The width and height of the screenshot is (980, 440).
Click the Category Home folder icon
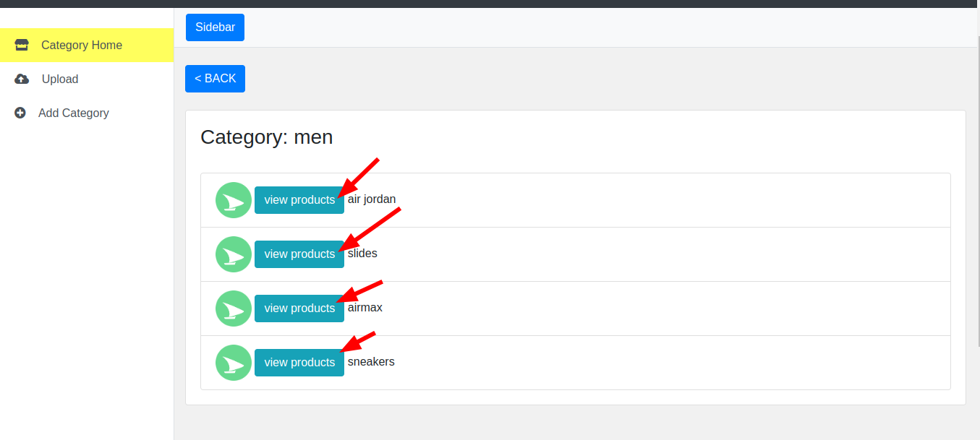[x=20, y=45]
